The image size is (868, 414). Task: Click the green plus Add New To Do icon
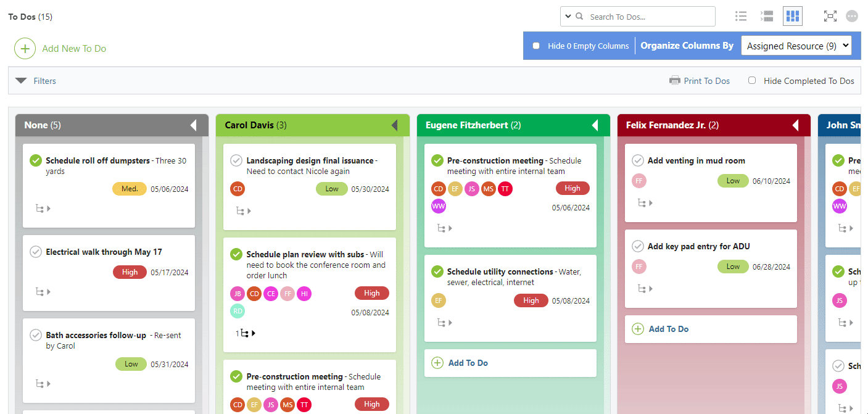pos(25,48)
